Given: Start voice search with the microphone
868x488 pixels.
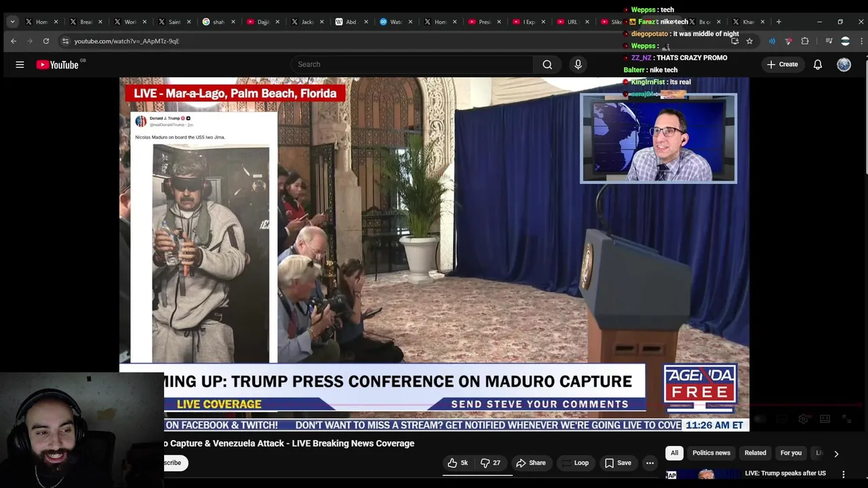Looking at the screenshot, I should (578, 64).
